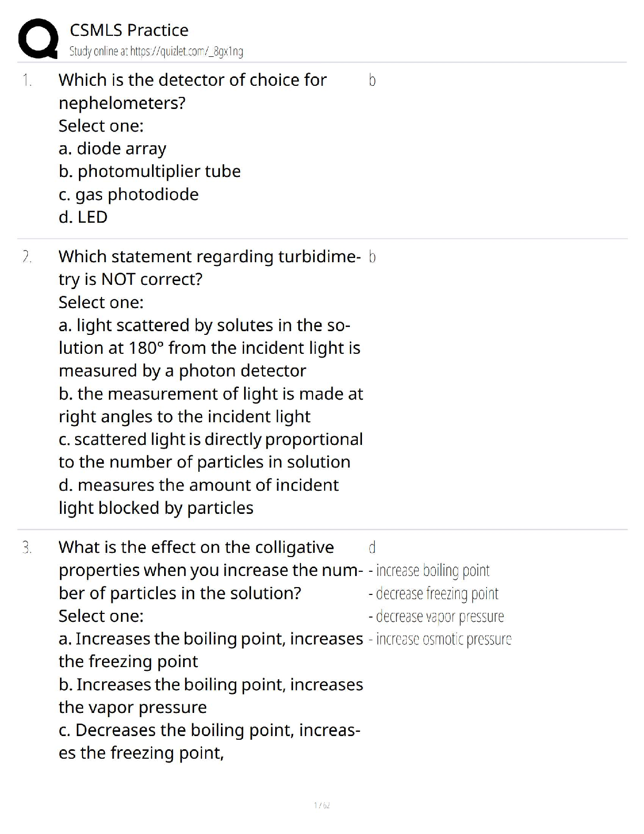Click answer letter d for colligative question
Image resolution: width=644 pixels, height=834 pixels.
tap(372, 548)
